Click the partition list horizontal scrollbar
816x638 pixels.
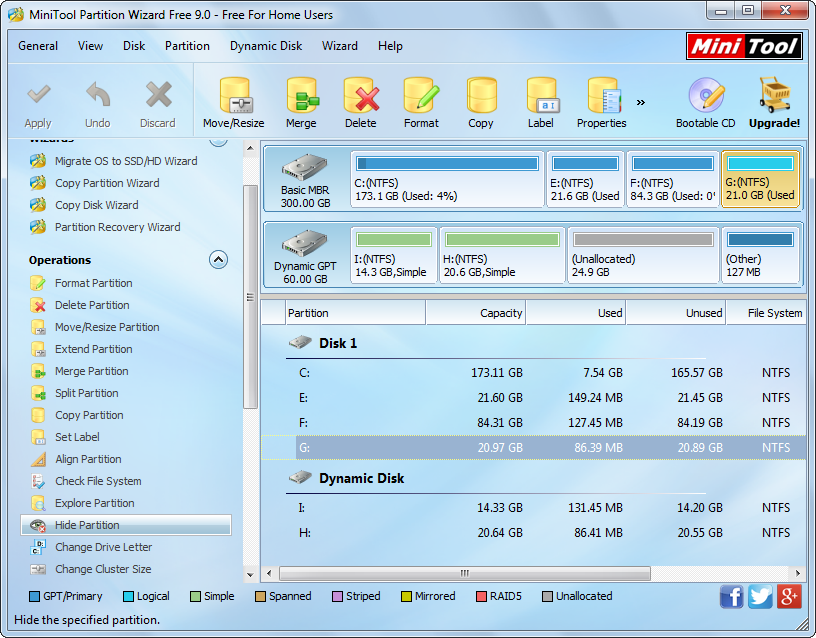pos(465,573)
